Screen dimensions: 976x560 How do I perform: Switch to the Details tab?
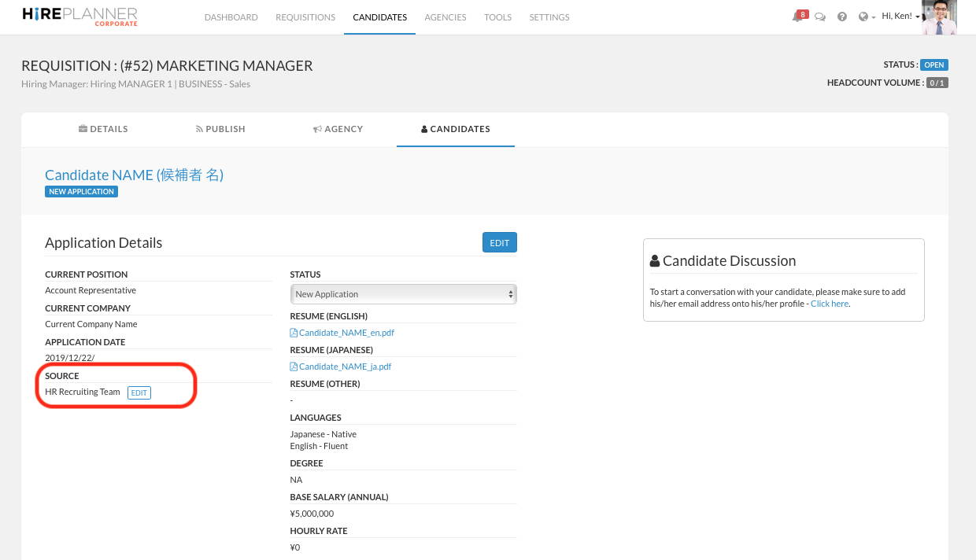click(x=103, y=129)
